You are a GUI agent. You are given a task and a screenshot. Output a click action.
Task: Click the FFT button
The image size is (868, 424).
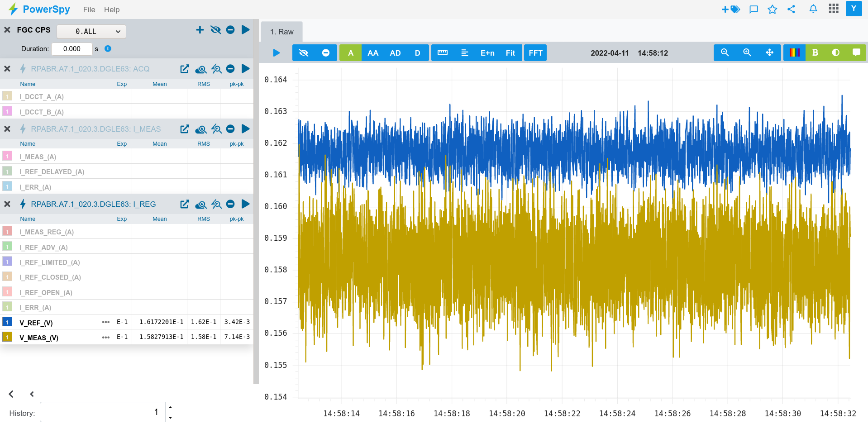536,53
